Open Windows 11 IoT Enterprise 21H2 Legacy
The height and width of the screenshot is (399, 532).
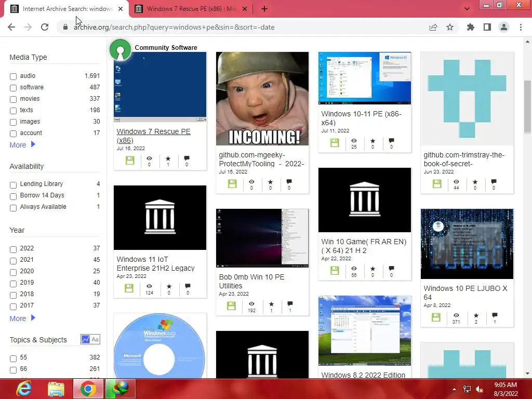coord(155,263)
